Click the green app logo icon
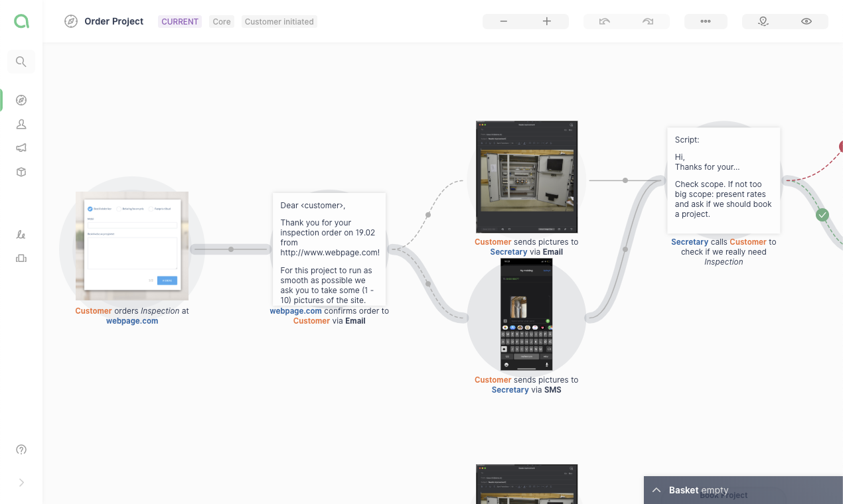The image size is (843, 504). pos(21,21)
